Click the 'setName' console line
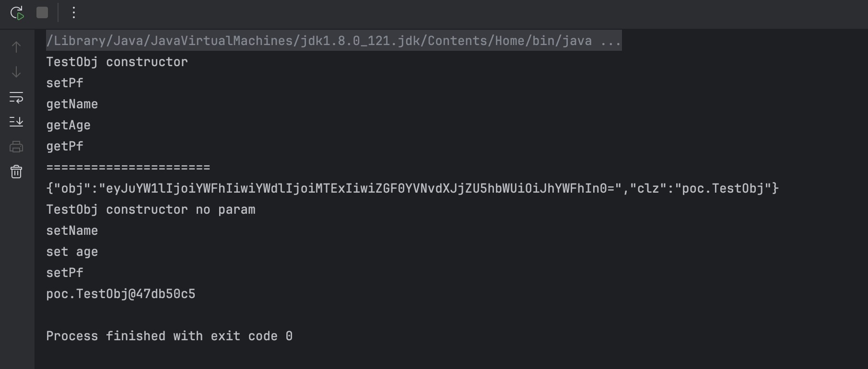 click(x=72, y=231)
